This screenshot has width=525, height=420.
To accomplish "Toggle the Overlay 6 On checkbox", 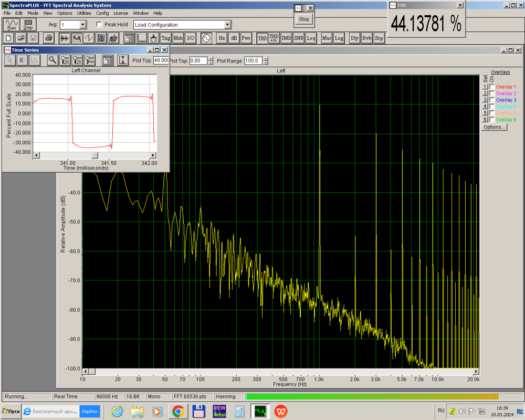I will (x=492, y=120).
